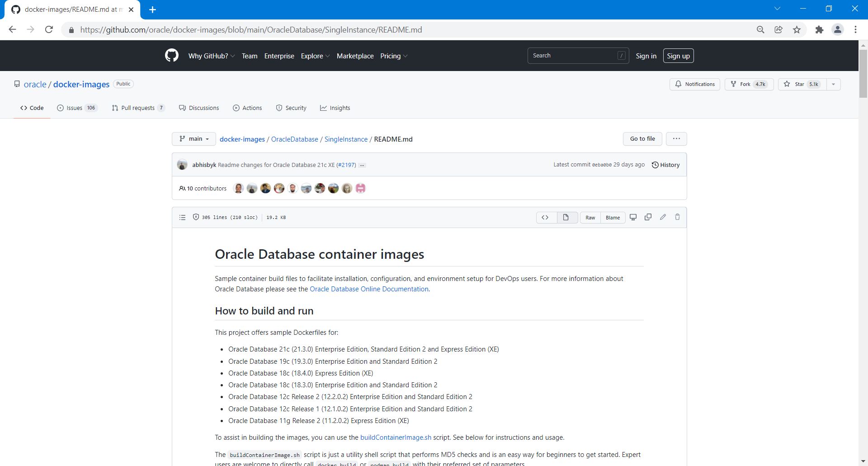
Task: Click the pencil edit file icon
Action: click(663, 217)
